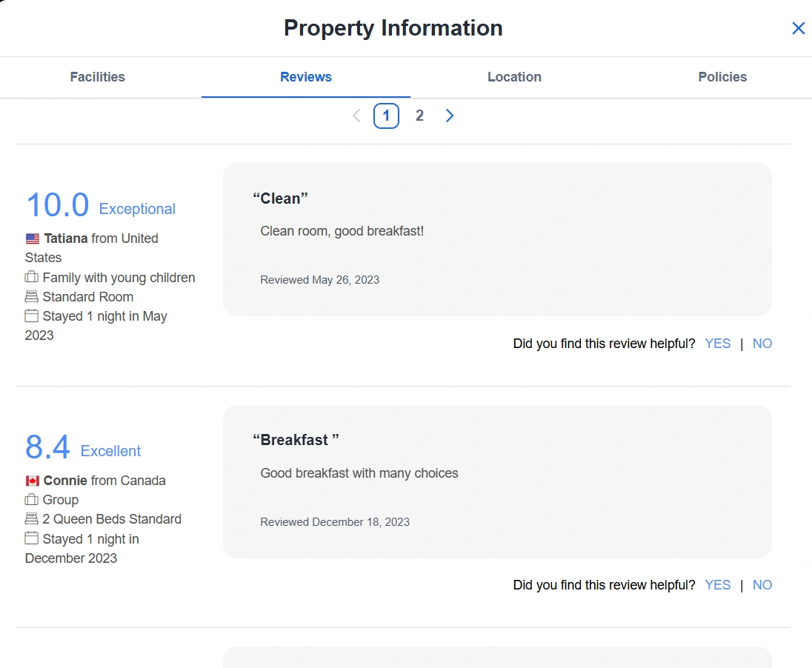Mark Tatiana's Clean review as not helpful NO
812x668 pixels.
click(x=762, y=344)
